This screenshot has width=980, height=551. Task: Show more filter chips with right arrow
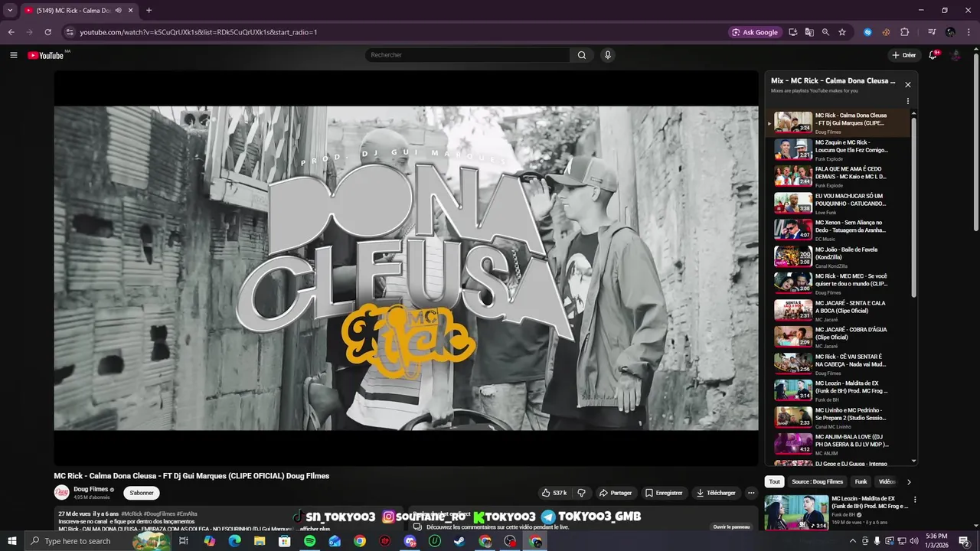pyautogui.click(x=909, y=481)
